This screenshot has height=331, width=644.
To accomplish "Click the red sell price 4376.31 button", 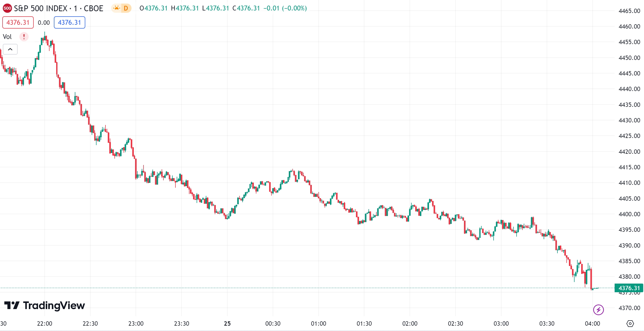I will click(18, 22).
